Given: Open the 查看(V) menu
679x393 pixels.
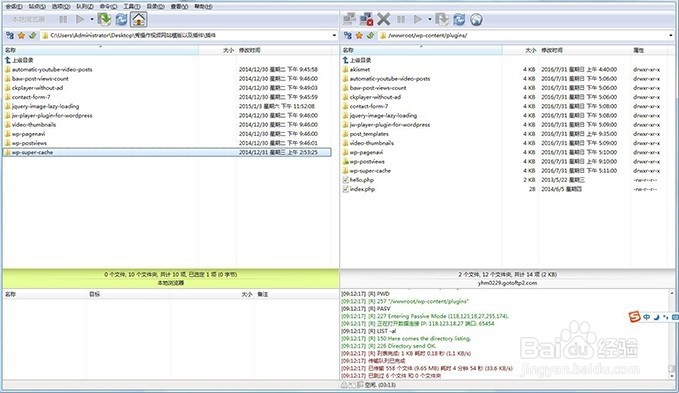Looking at the screenshot, I should (179, 6).
